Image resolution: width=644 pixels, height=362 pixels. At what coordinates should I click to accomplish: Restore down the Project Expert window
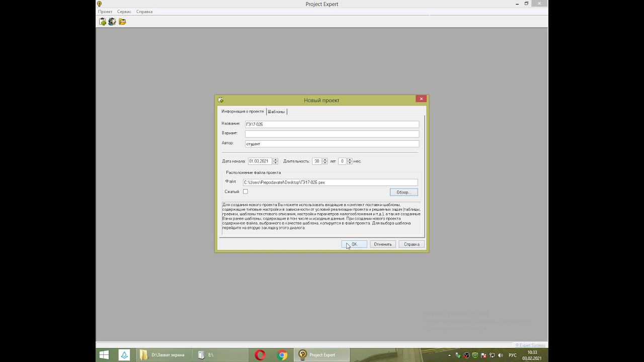[527, 4]
